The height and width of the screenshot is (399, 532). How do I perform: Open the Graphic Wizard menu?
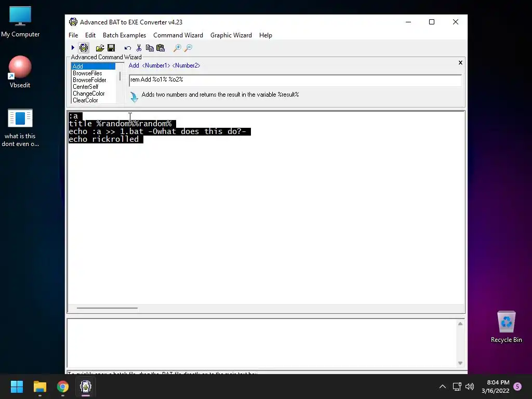231,35
